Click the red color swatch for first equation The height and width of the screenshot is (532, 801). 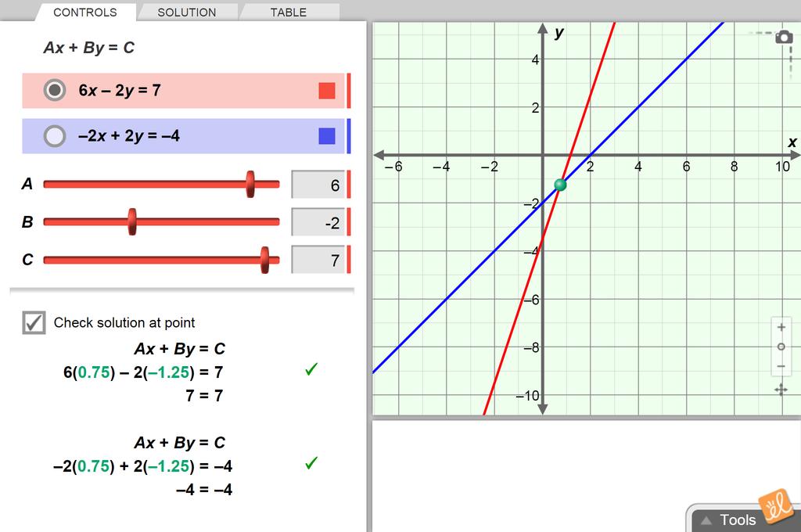[327, 91]
